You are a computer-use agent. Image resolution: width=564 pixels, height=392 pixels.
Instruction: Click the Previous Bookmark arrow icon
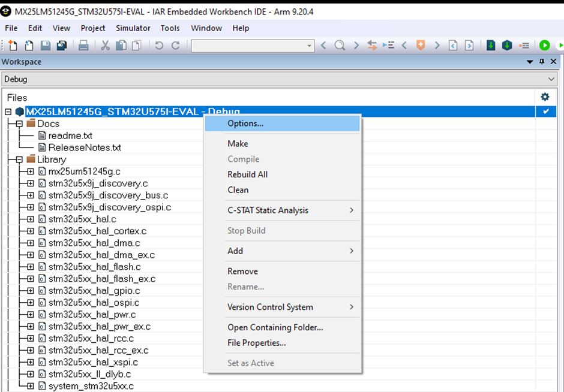[404, 46]
